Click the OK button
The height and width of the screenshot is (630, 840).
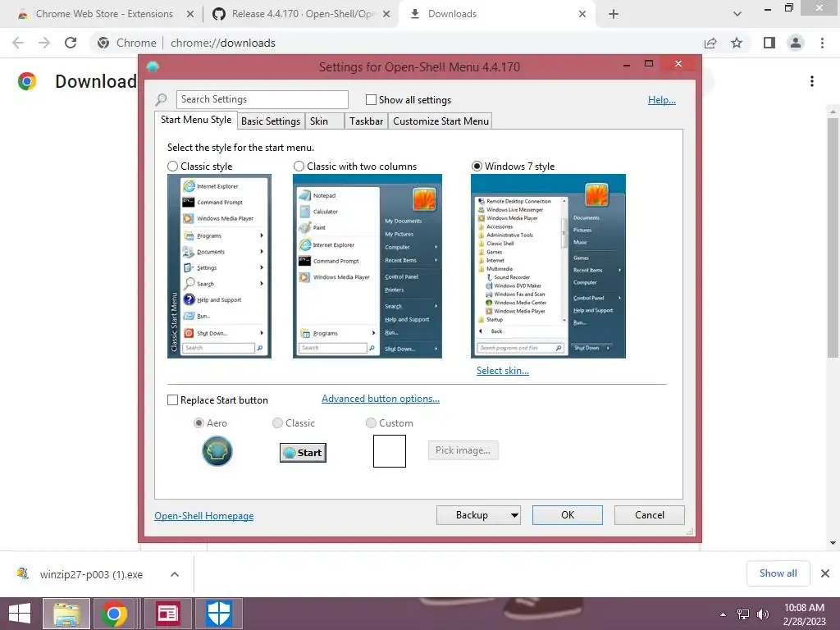[568, 515]
